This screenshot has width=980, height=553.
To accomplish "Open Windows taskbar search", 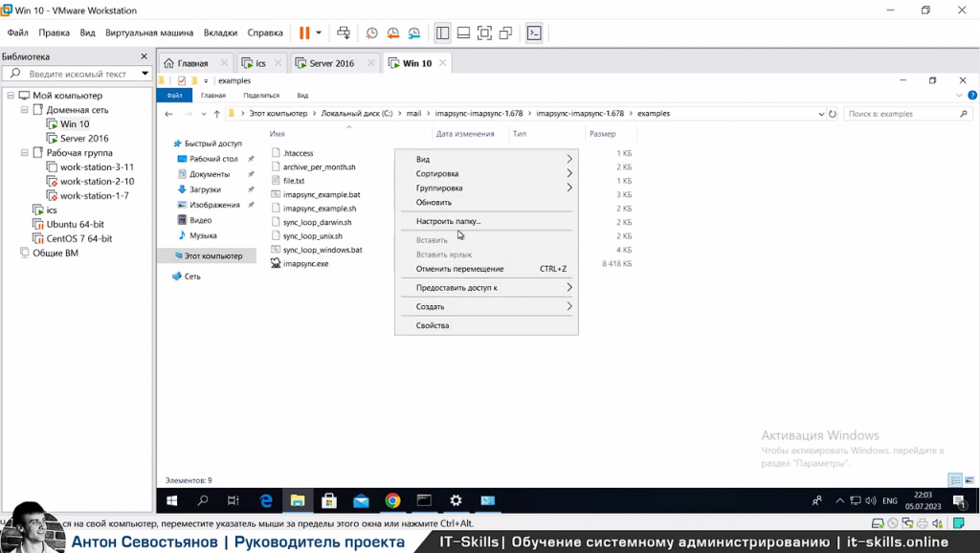I will [203, 500].
